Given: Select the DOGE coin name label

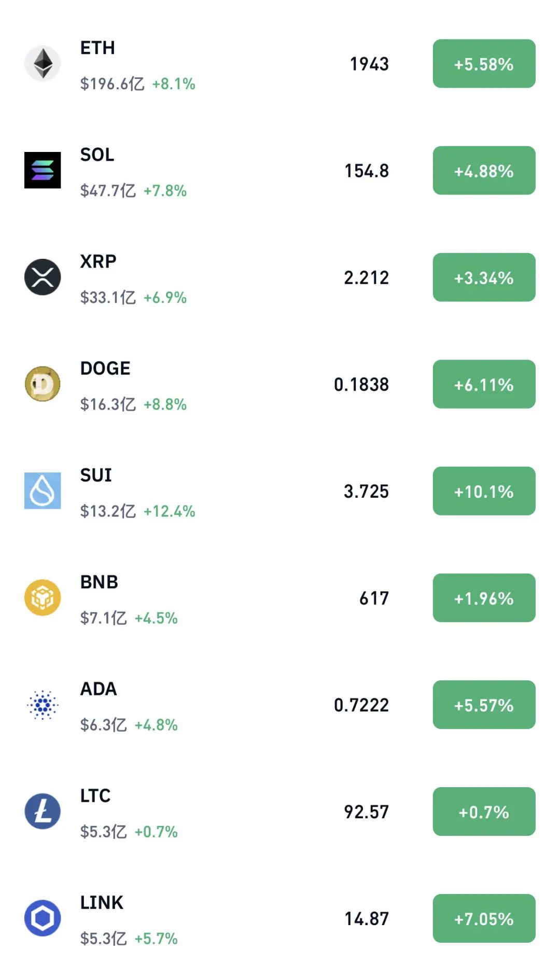Looking at the screenshot, I should [105, 368].
